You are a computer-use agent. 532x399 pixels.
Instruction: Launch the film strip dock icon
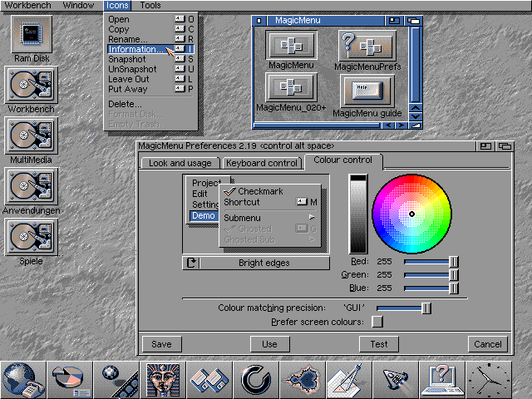(116, 380)
